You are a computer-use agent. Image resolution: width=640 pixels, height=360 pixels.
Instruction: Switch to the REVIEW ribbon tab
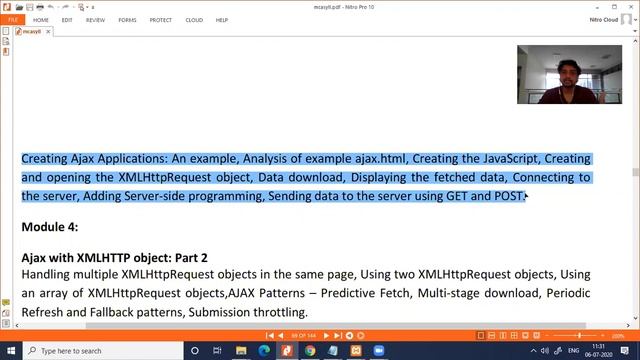coord(96,20)
